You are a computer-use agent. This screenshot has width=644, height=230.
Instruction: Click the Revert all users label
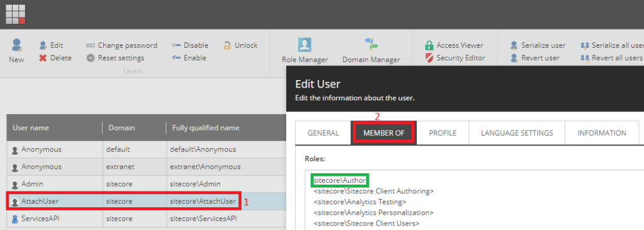tap(617, 58)
